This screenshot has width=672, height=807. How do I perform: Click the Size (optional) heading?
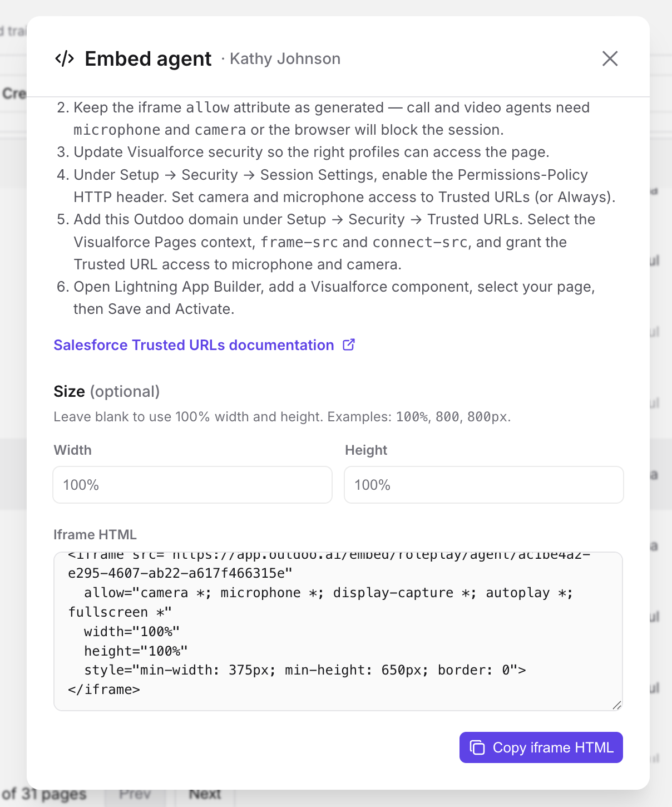coord(107,392)
